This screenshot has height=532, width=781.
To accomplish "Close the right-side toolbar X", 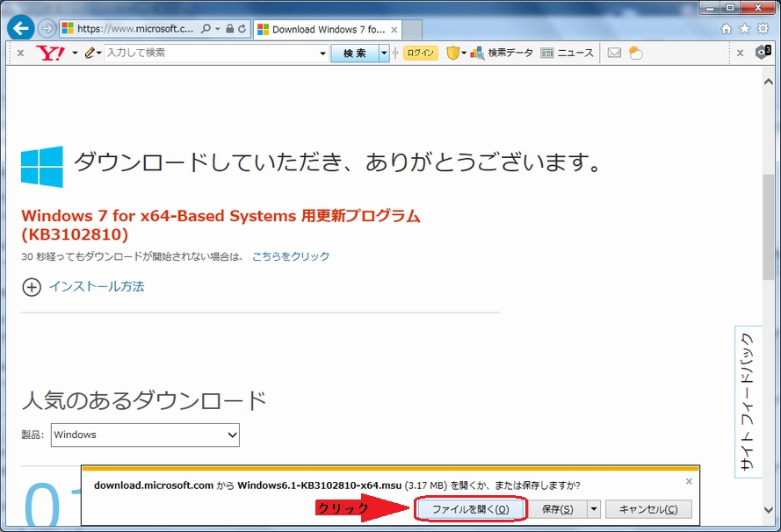I will (x=741, y=53).
